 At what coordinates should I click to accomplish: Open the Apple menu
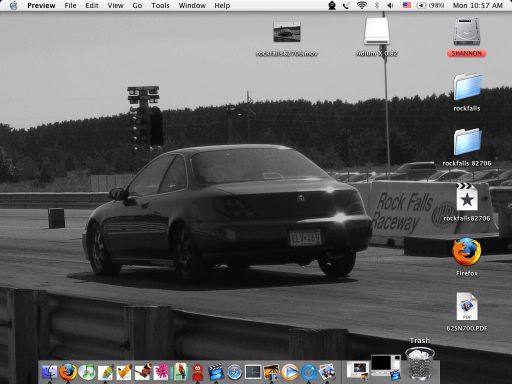coord(14,5)
